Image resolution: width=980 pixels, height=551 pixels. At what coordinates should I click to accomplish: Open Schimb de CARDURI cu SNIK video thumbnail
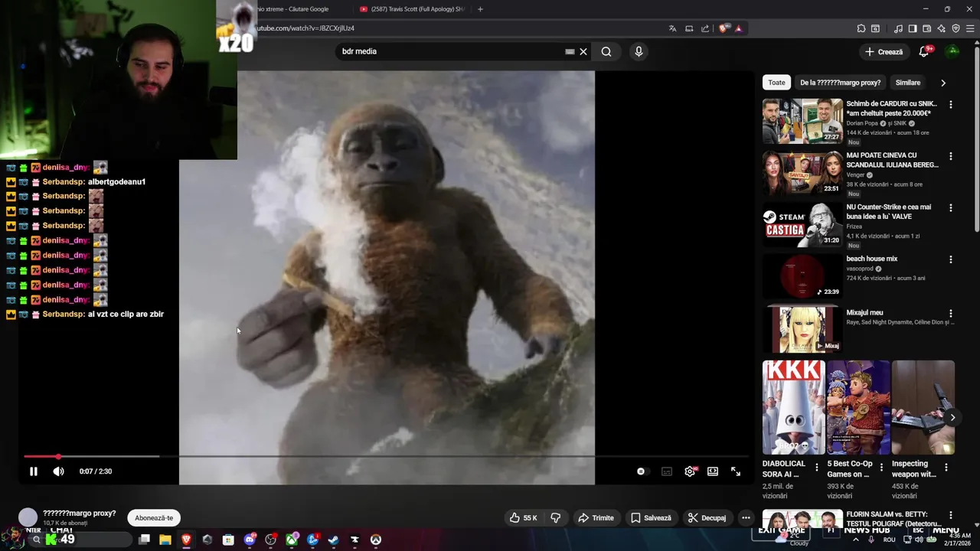(802, 121)
